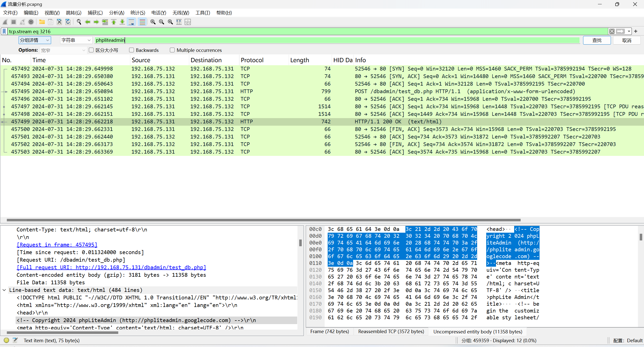This screenshot has width=644, height=347.
Task: Click the hex pane vertical scrollbar thumb
Action: pos(641,237)
